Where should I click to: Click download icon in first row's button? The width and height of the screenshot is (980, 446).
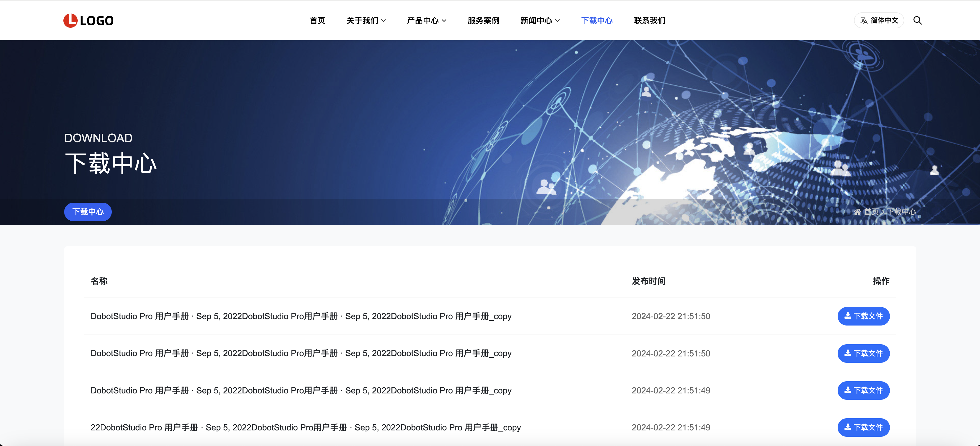tap(848, 316)
